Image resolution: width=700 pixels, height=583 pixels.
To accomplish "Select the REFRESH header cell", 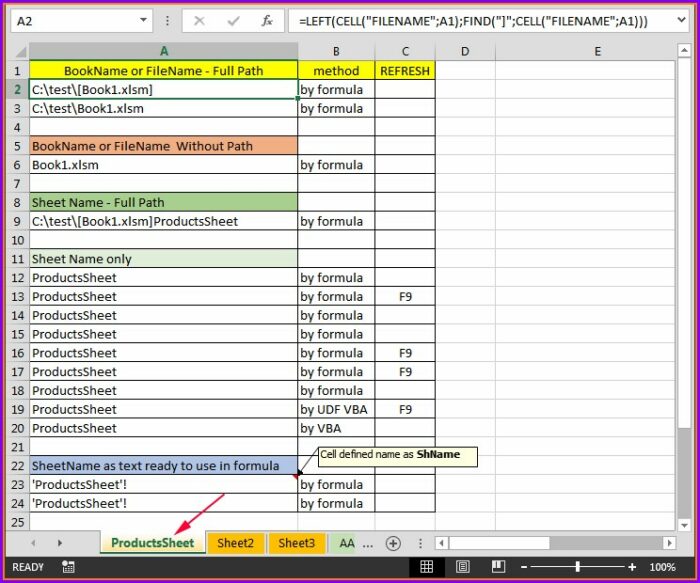I will (405, 71).
